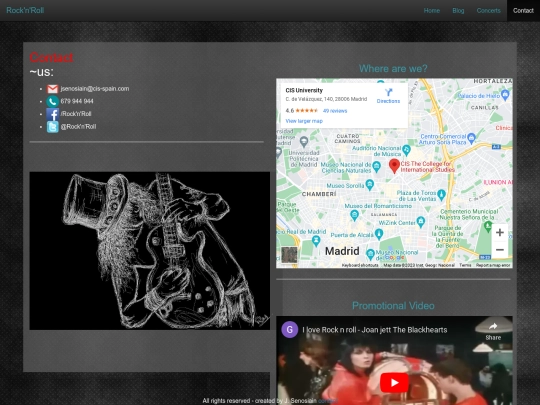Click Museo Sorolla map marker

click(370, 185)
